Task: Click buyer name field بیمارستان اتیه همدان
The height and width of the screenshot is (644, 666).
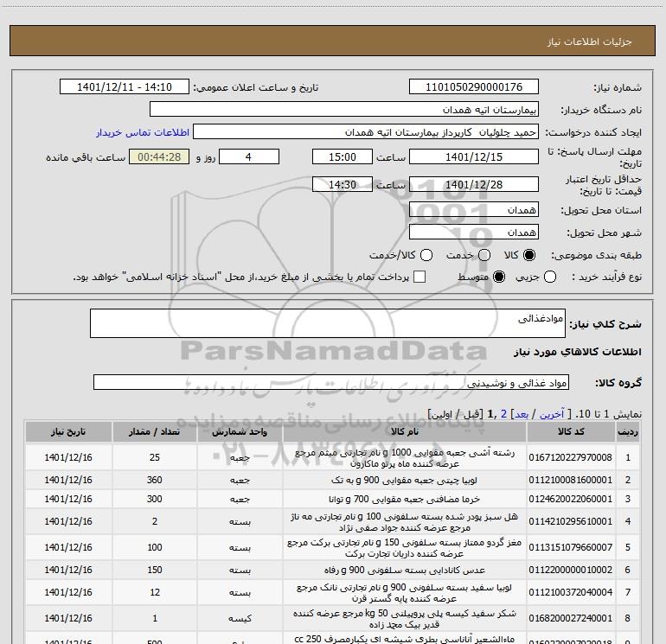Action: tap(344, 109)
